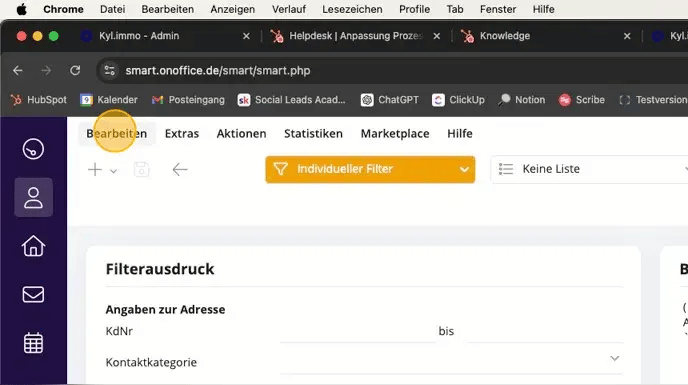This screenshot has width=688, height=385.
Task: Open the onOffice Hilfe menu
Action: [x=460, y=133]
